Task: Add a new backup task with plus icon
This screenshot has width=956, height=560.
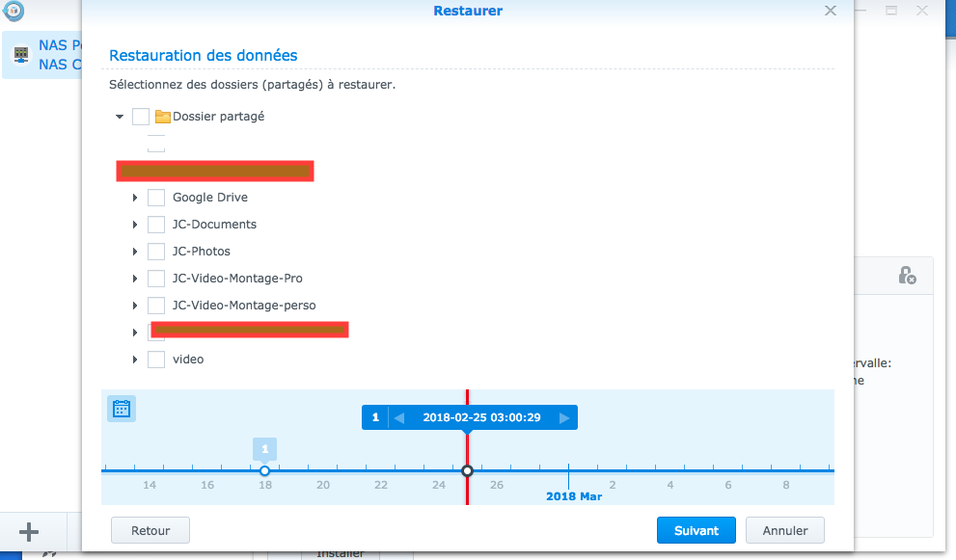Action: 29,532
